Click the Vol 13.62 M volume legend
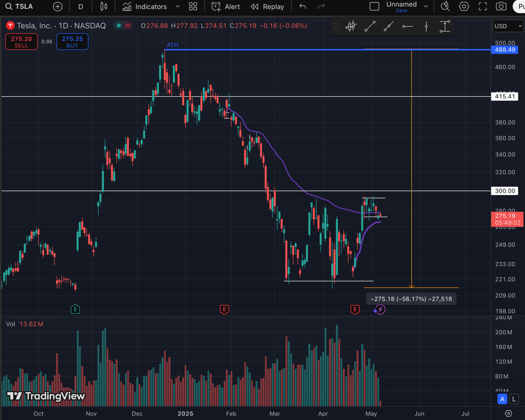 tap(24, 324)
